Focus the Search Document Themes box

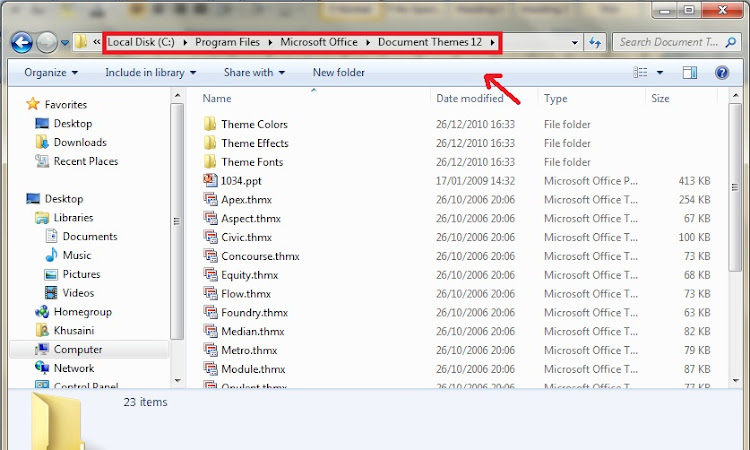point(669,42)
